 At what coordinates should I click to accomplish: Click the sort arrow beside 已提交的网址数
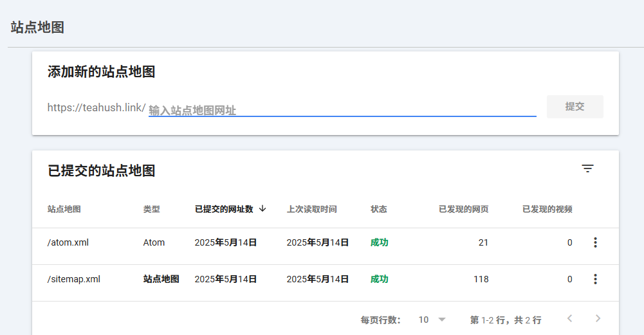tap(262, 208)
